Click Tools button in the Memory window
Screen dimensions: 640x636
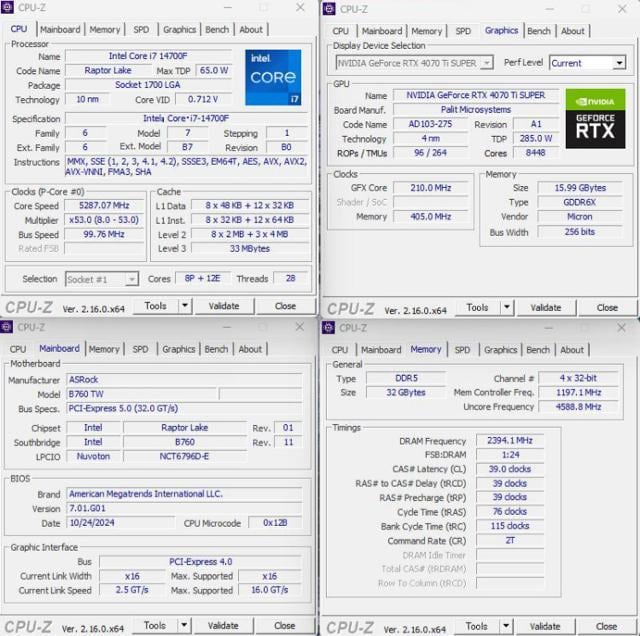pos(477,626)
